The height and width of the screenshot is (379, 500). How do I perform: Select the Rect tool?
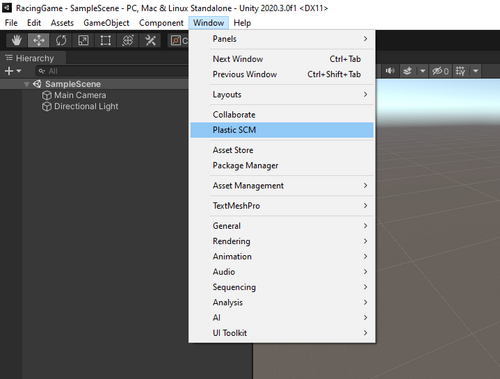[x=105, y=40]
